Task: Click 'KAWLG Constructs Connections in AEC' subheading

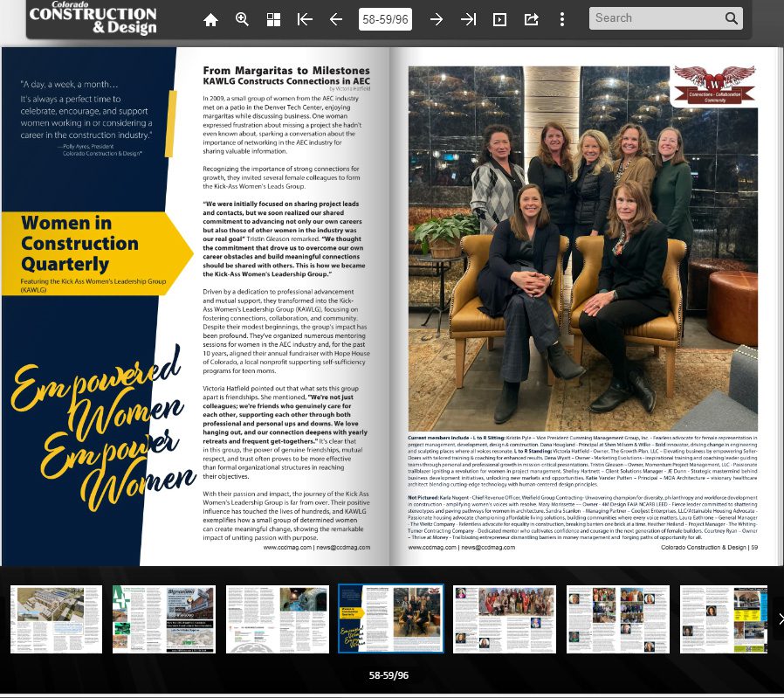Action: [286, 81]
